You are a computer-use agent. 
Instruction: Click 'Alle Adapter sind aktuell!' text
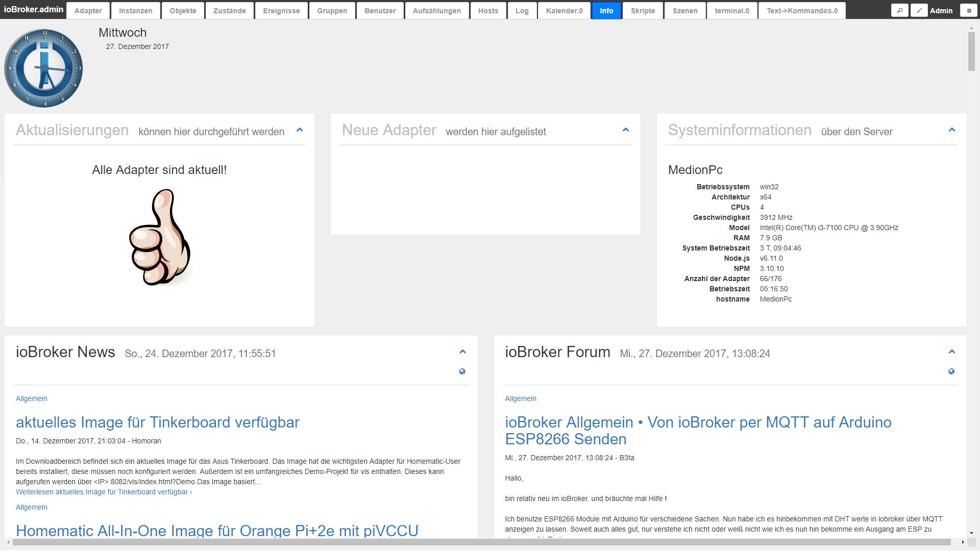159,170
